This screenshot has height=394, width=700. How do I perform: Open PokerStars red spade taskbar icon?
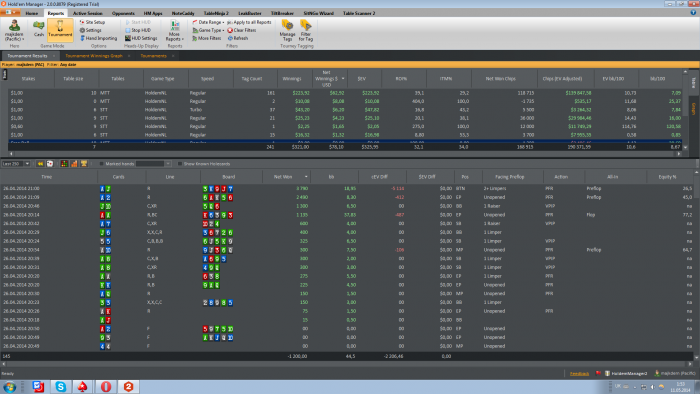[83, 386]
